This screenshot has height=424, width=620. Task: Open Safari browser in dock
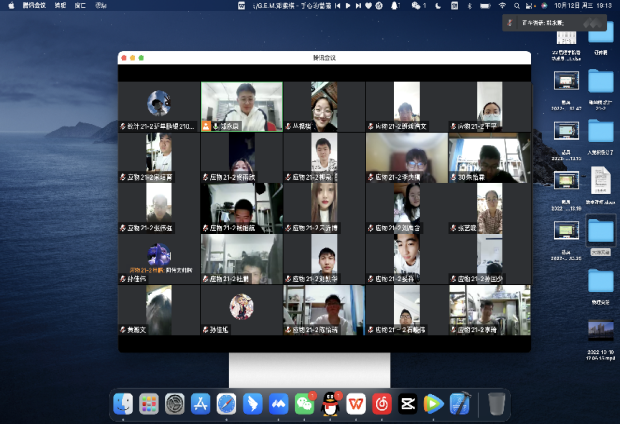pos(226,403)
